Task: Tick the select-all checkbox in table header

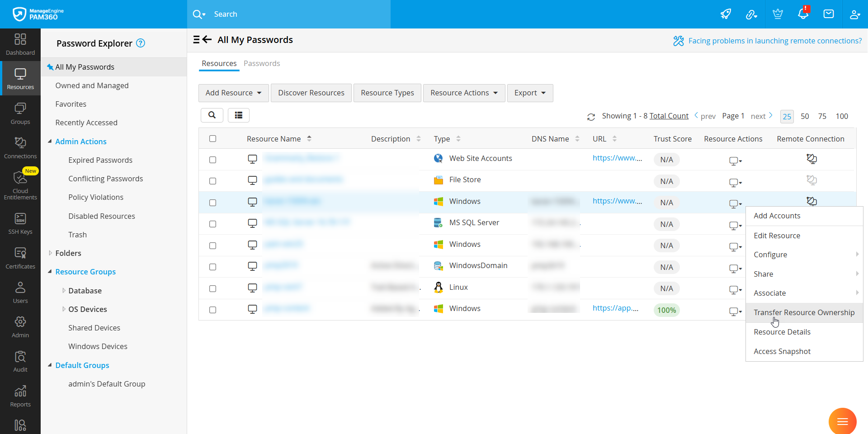Action: pos(213,139)
